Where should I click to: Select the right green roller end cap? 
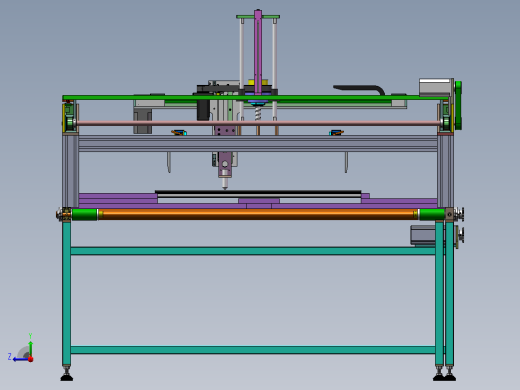pyautogui.click(x=432, y=214)
